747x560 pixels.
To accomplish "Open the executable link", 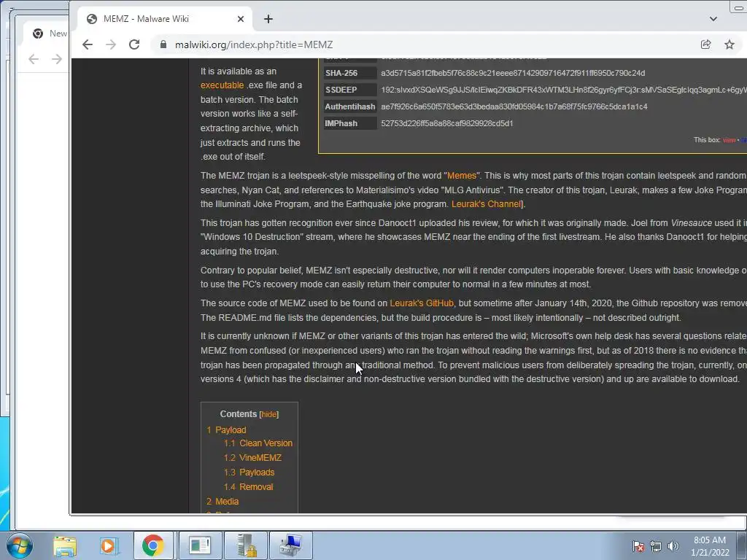I will tap(222, 85).
